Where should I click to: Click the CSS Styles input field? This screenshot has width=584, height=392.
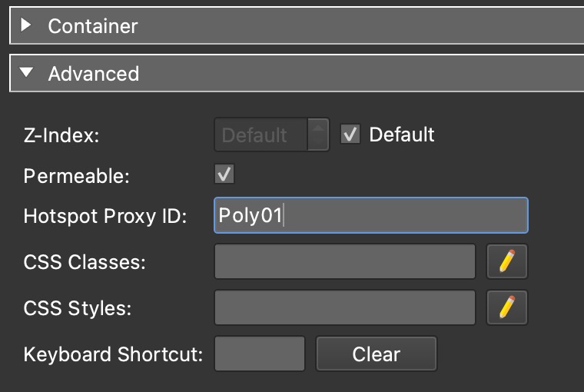point(344,308)
